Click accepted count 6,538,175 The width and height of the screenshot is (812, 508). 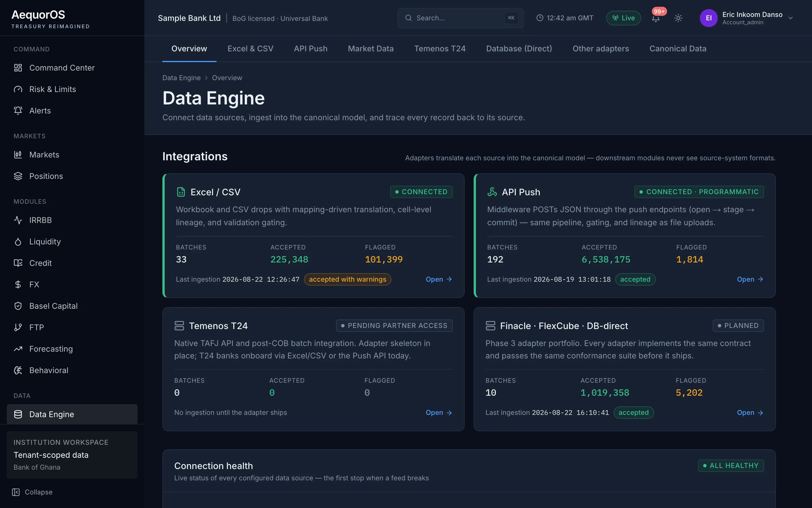point(606,259)
